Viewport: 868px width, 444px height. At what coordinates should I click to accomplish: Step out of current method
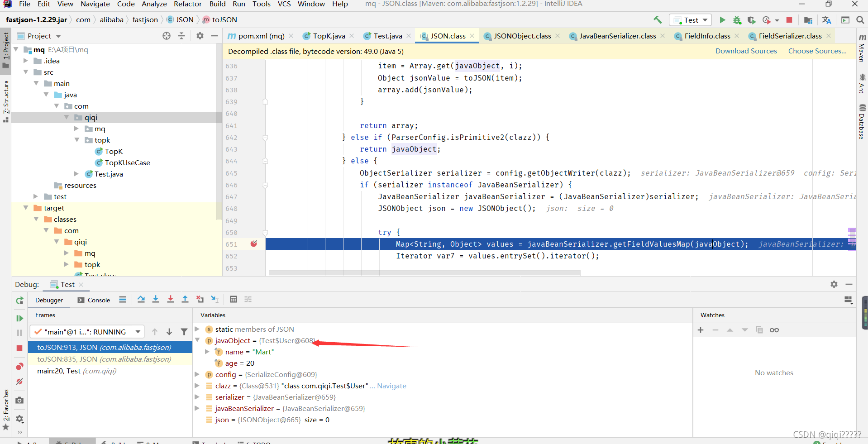(x=185, y=300)
